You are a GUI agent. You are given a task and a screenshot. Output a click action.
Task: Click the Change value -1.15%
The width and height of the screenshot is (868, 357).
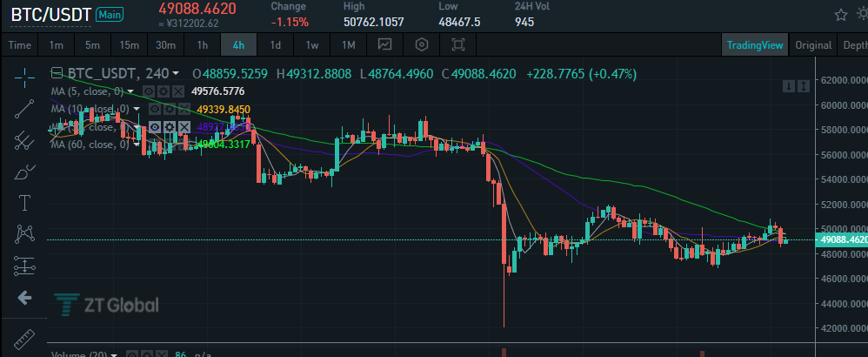[290, 22]
